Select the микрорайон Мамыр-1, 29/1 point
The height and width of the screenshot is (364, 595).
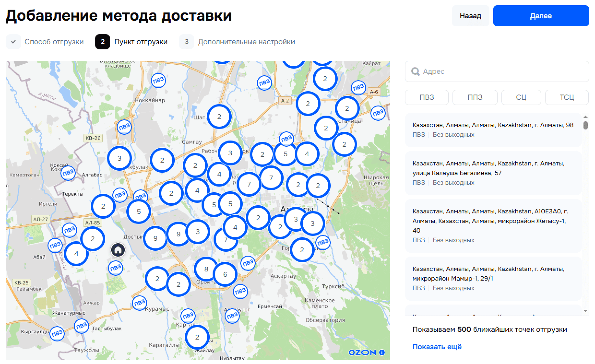tap(493, 279)
